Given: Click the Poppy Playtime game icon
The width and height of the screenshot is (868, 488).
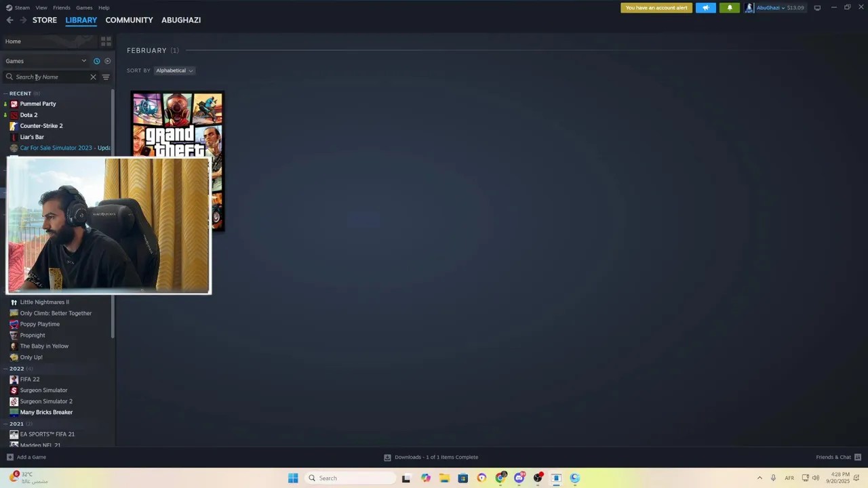Looking at the screenshot, I should coord(14,324).
